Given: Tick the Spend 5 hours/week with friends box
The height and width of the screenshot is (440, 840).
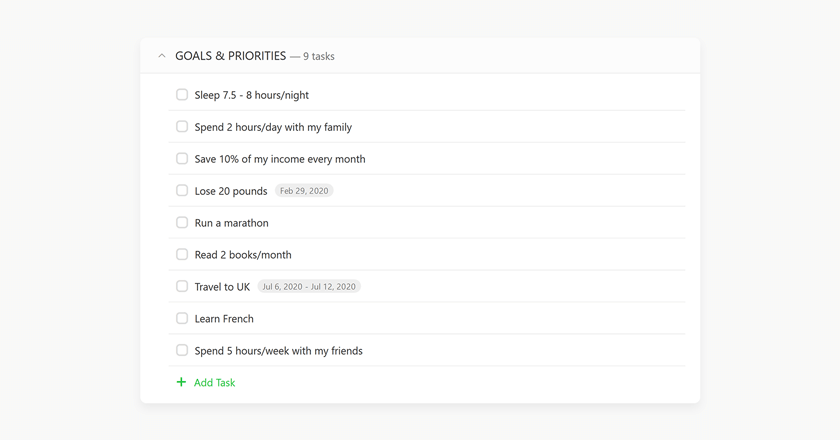Looking at the screenshot, I should [x=182, y=350].
